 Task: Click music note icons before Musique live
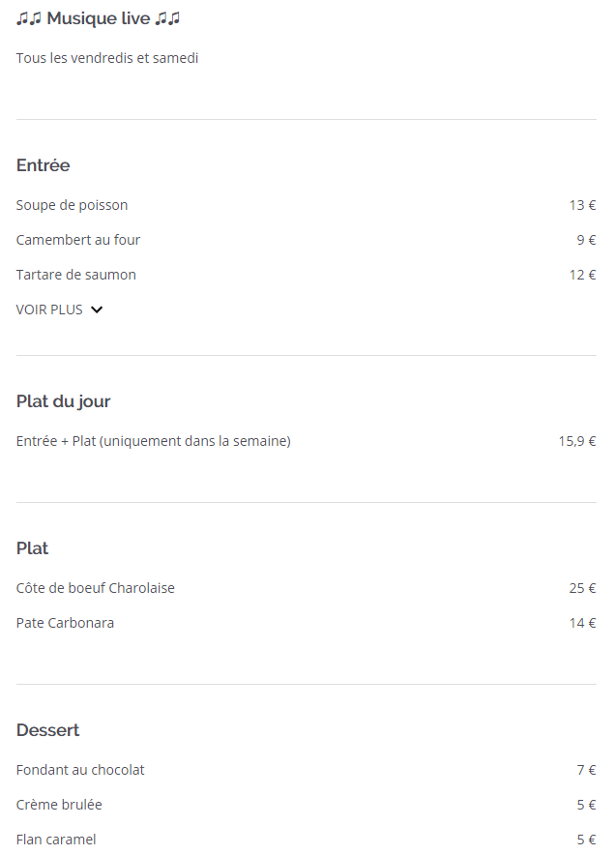[29, 19]
